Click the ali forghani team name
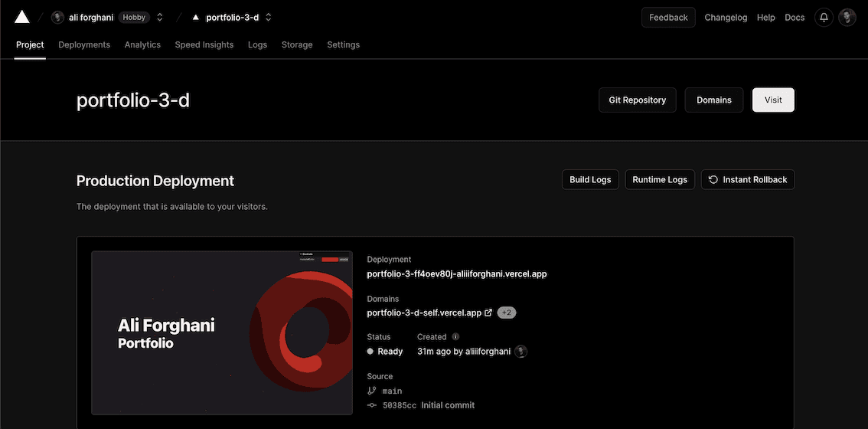This screenshot has width=868, height=429. pyautogui.click(x=91, y=17)
